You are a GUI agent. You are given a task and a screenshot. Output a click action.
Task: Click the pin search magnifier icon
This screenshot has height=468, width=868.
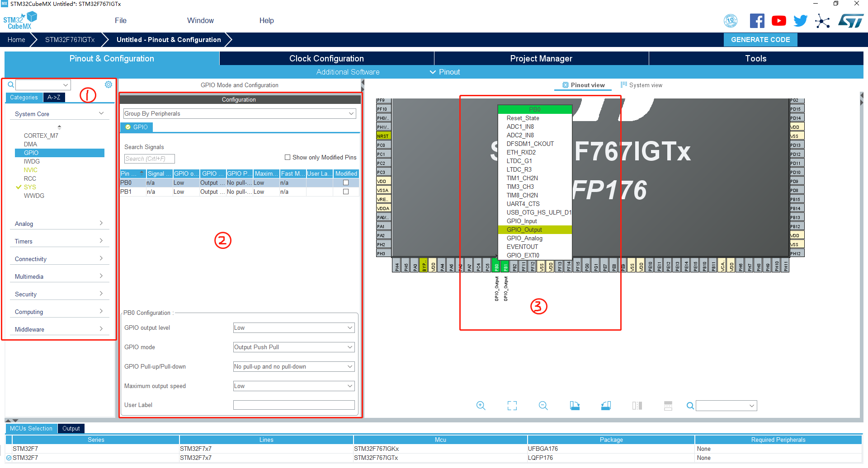[x=690, y=406]
